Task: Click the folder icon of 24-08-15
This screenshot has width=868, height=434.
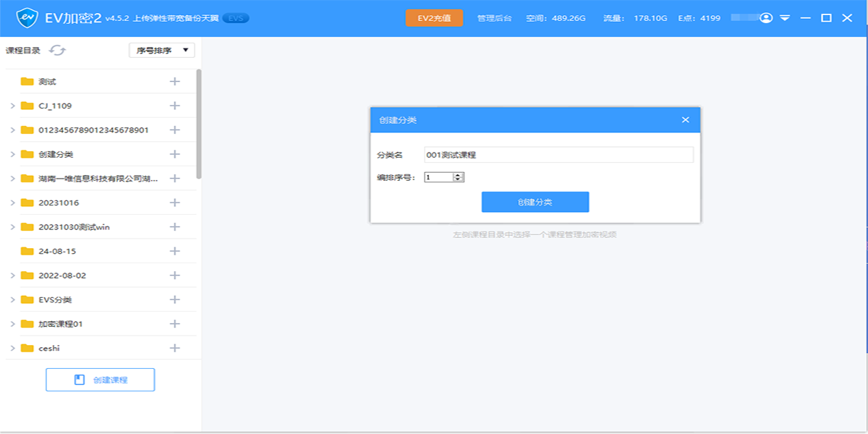Action: click(27, 251)
